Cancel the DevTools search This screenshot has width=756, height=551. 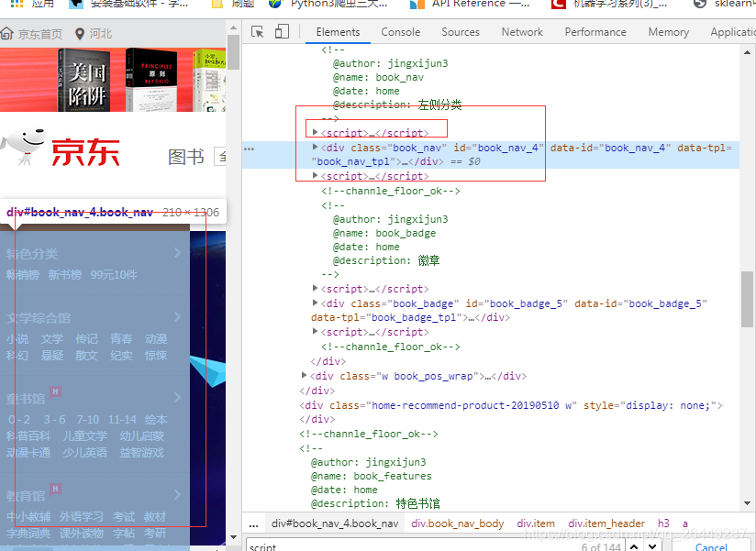point(711,546)
